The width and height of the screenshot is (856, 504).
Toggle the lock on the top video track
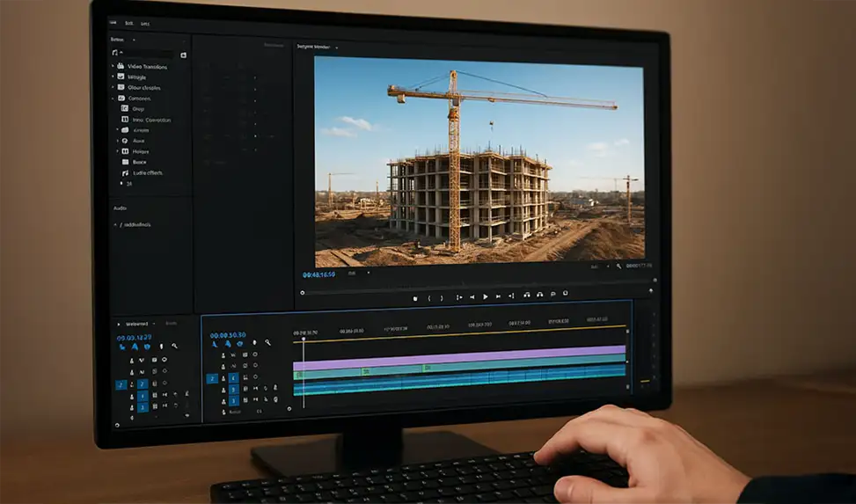(x=223, y=354)
